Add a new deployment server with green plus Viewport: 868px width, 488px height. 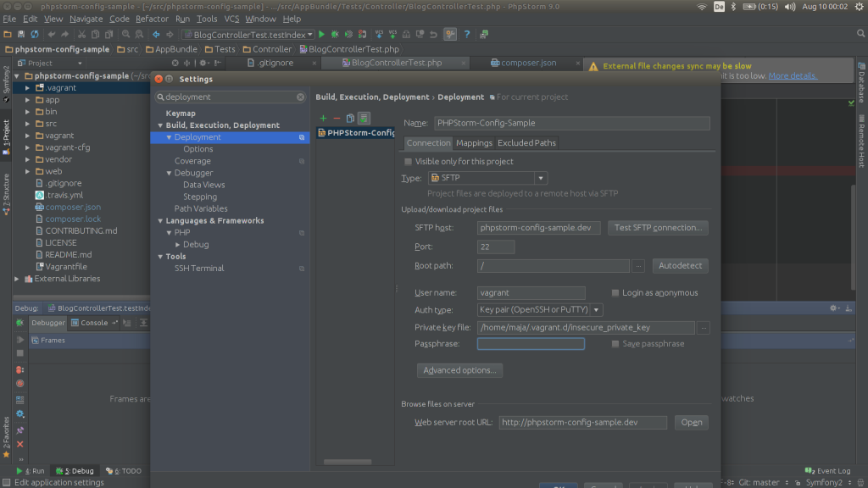pos(323,118)
